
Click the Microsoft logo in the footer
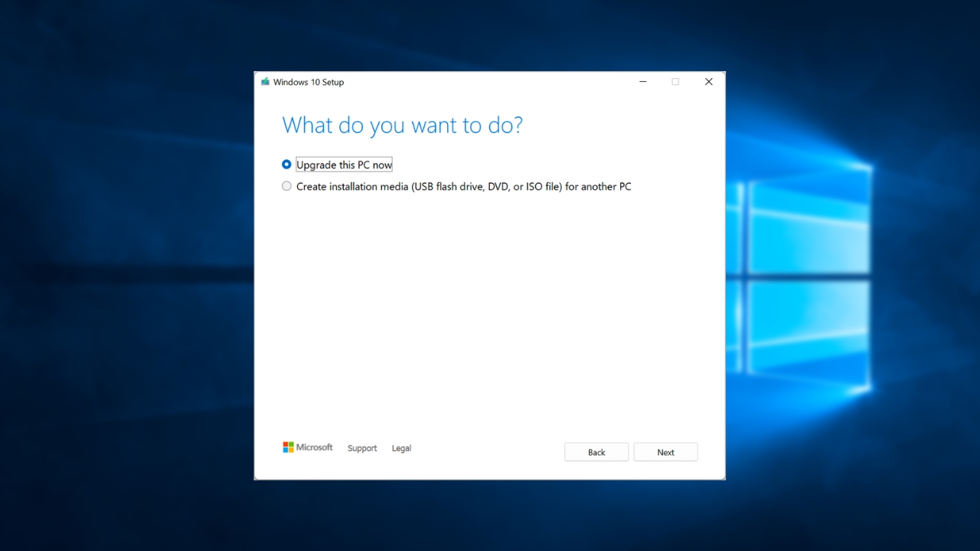click(x=308, y=448)
